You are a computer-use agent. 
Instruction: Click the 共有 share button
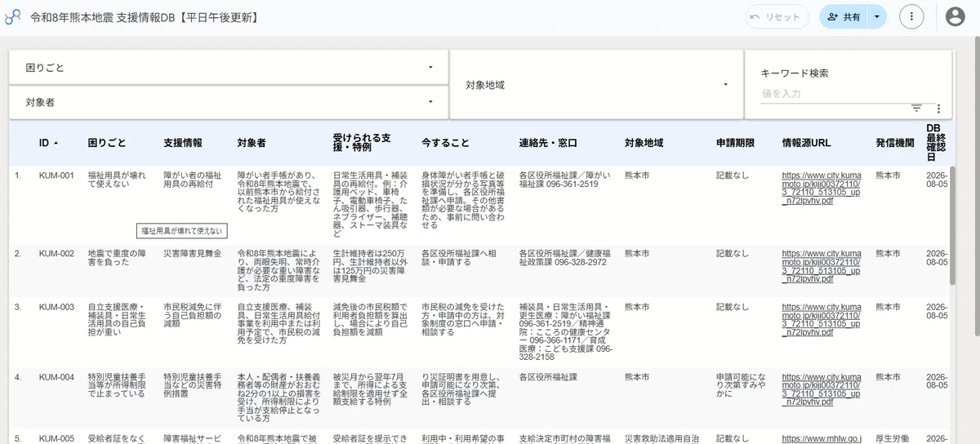(x=844, y=16)
